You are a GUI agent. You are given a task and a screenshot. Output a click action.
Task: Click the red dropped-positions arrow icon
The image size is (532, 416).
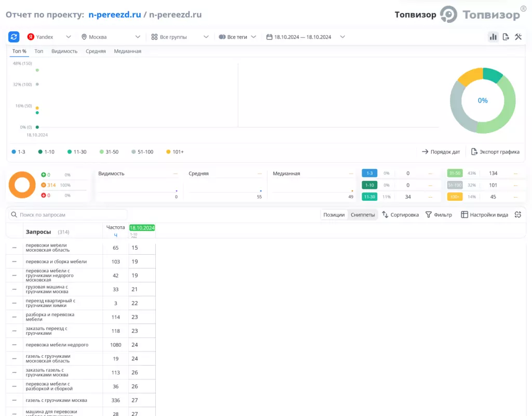coord(44,196)
